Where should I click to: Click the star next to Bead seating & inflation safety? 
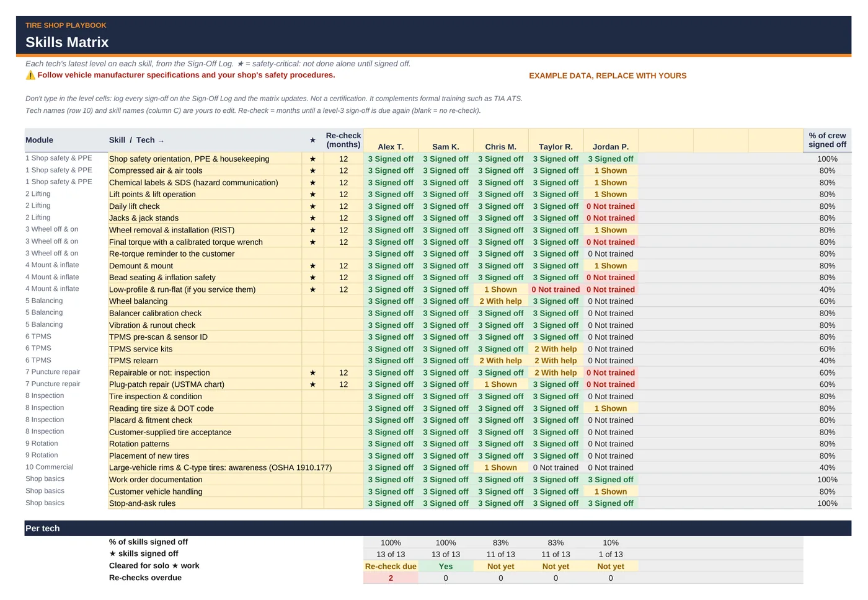tap(312, 278)
